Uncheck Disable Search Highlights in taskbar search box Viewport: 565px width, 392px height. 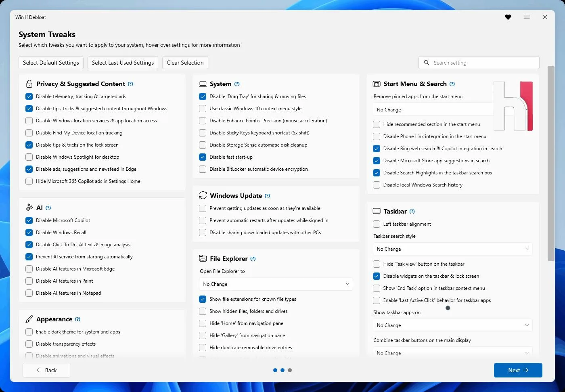click(377, 173)
